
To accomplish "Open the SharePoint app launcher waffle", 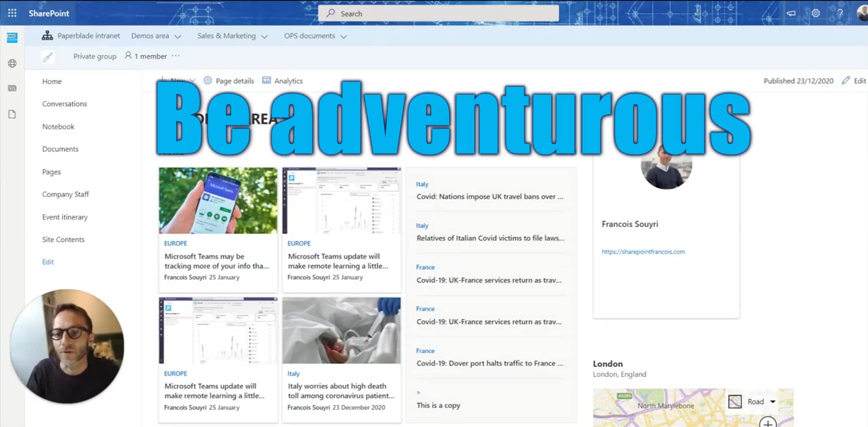I will (x=12, y=13).
